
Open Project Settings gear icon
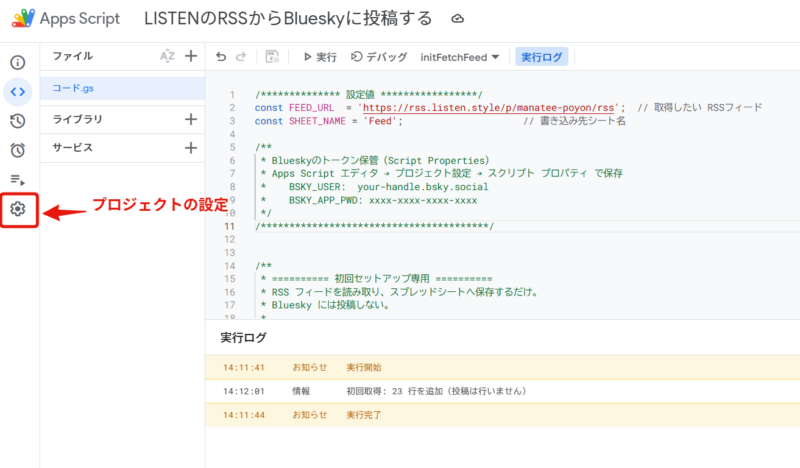coord(18,209)
